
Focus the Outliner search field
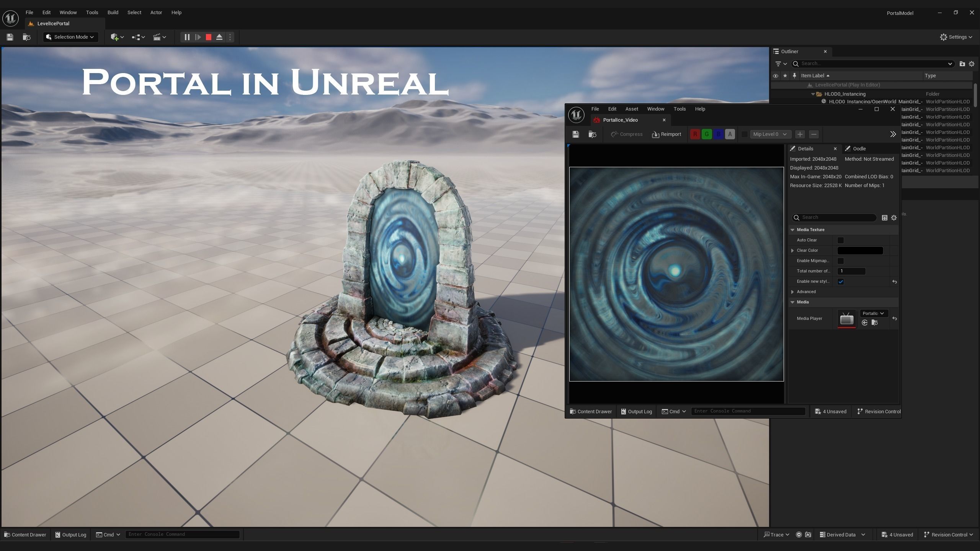click(x=872, y=64)
